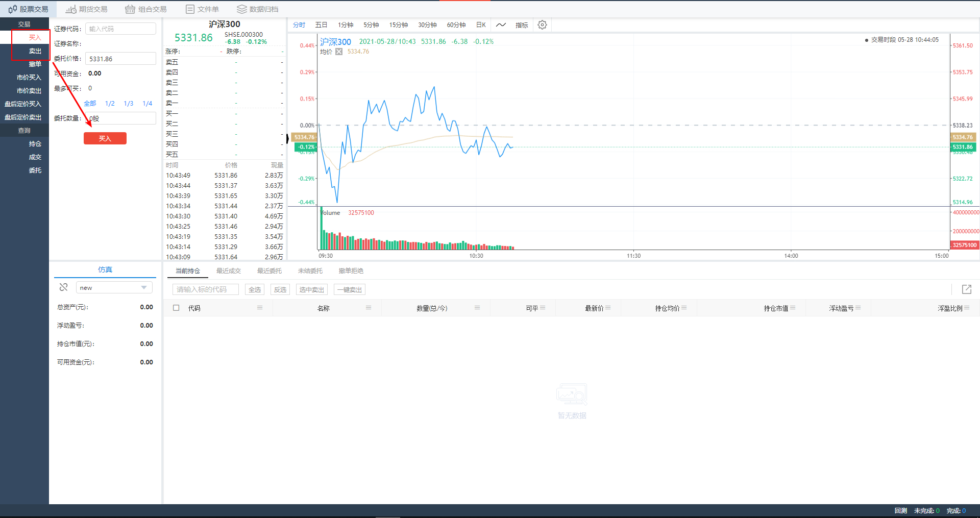Click the red 买入 submit button

point(105,138)
